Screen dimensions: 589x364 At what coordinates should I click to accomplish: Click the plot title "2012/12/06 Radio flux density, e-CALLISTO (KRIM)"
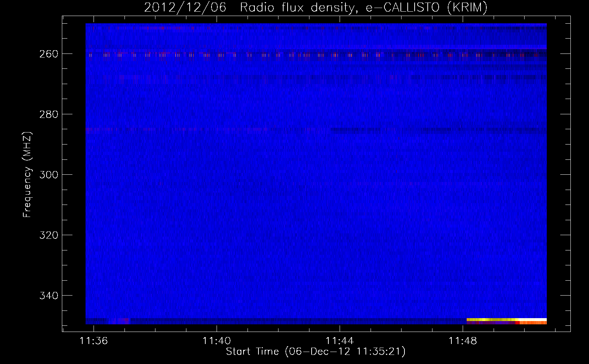tap(316, 7)
